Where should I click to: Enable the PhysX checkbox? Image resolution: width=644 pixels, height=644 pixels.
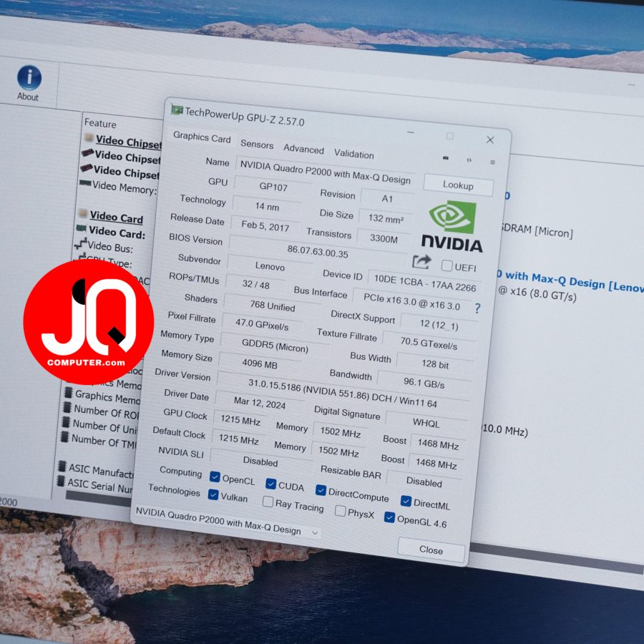(x=340, y=511)
